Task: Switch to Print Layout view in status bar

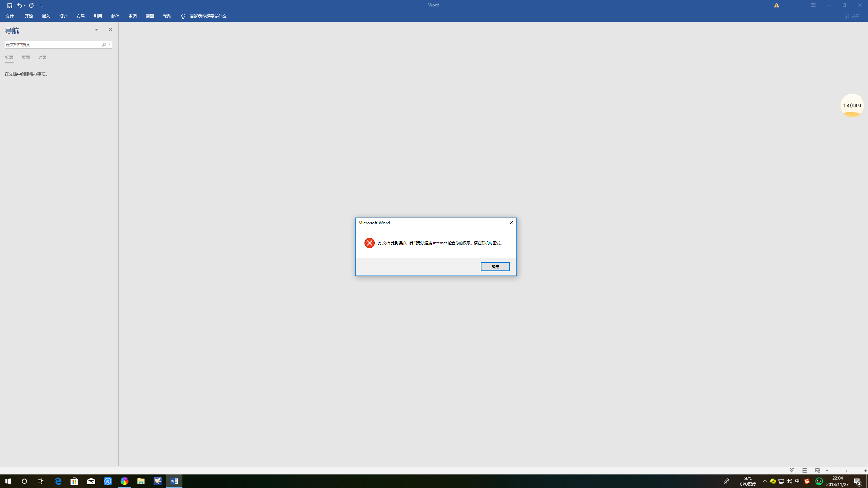Action: (805, 471)
